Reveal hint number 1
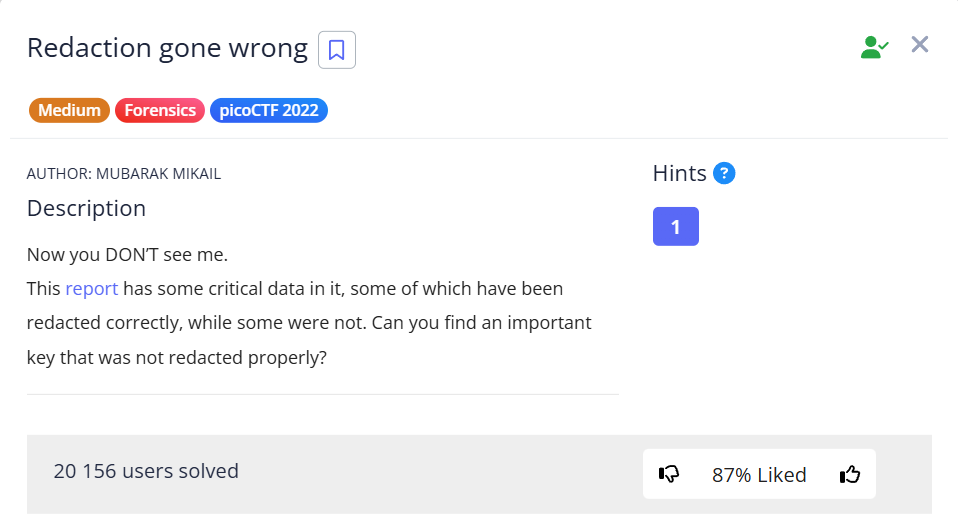Image resolution: width=958 pixels, height=525 pixels. pos(675,227)
